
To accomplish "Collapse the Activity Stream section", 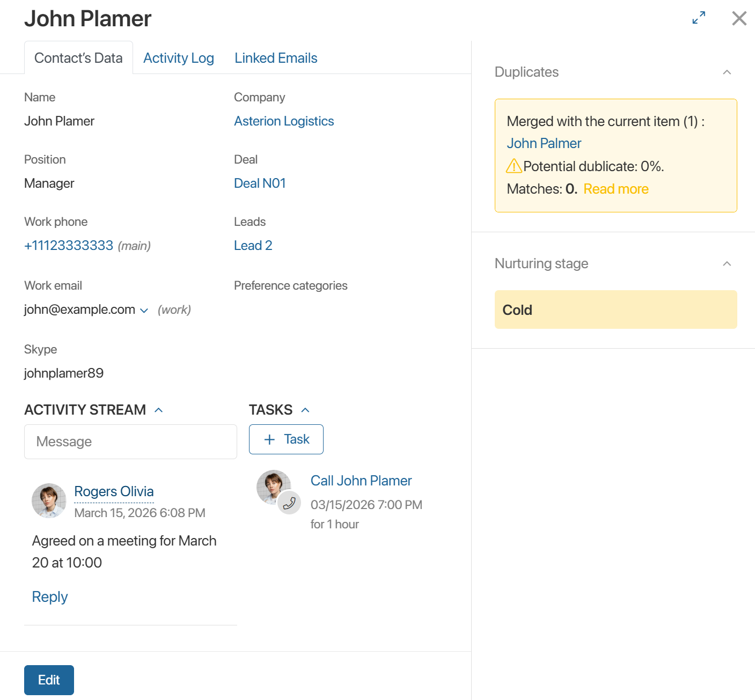I will coord(159,410).
